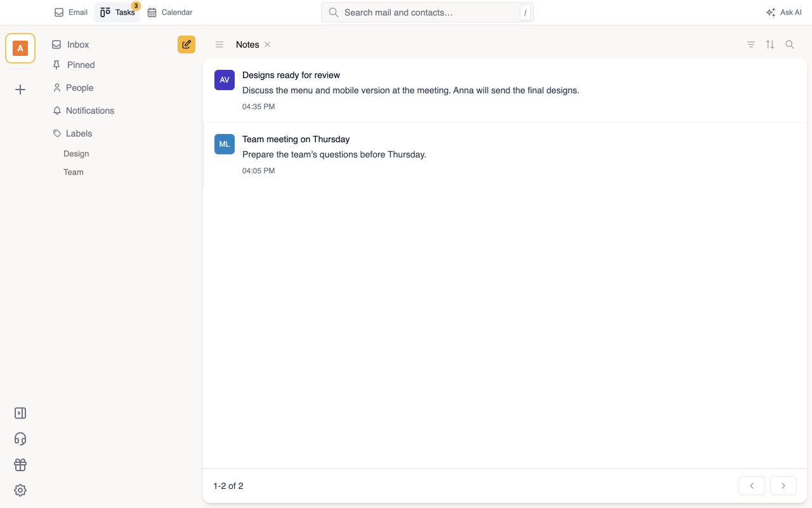
Task: Add a new account with plus icon
Action: click(x=20, y=90)
